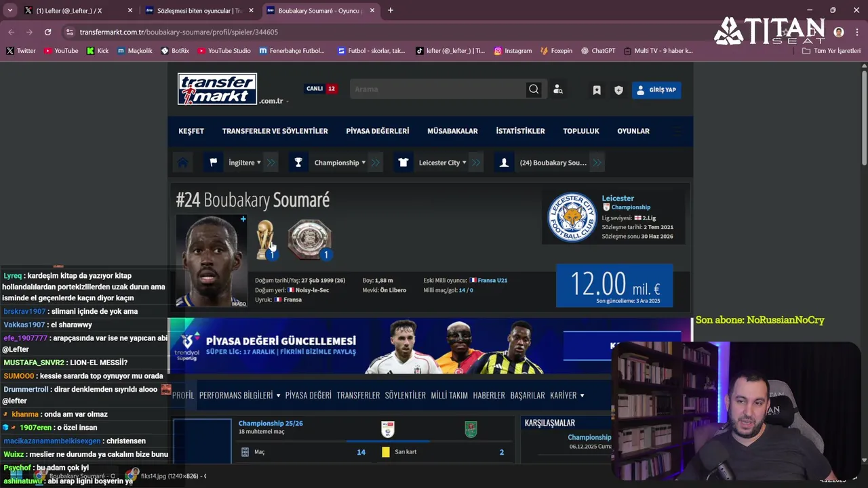Image resolution: width=868 pixels, height=488 pixels.
Task: Click the home icon in breadcrumb
Action: pos(182,163)
